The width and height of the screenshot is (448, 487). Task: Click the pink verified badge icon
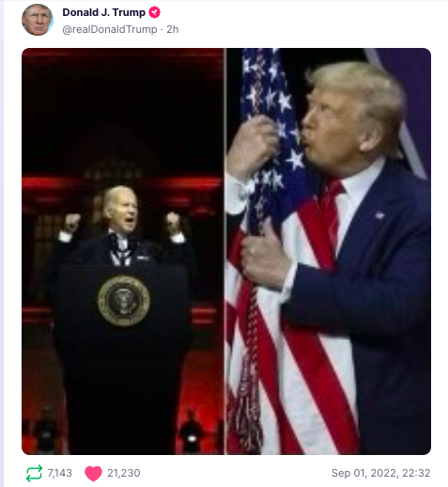coord(154,12)
